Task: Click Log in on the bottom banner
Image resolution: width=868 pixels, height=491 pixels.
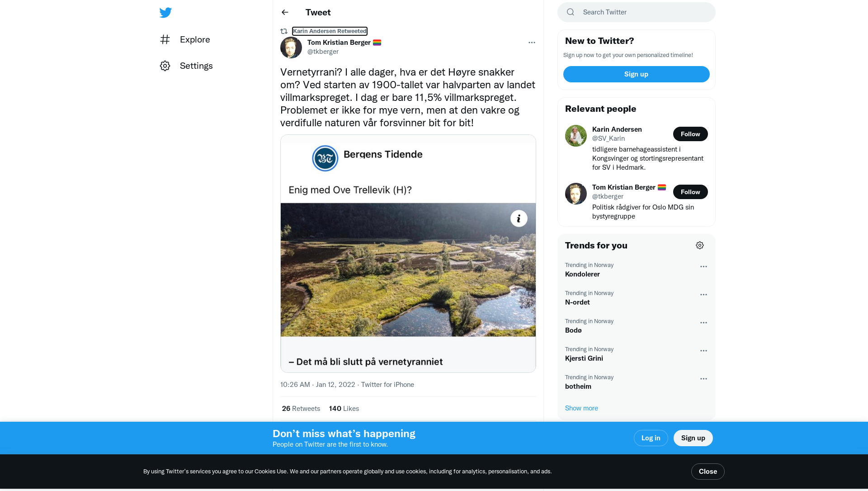Action: pyautogui.click(x=651, y=438)
